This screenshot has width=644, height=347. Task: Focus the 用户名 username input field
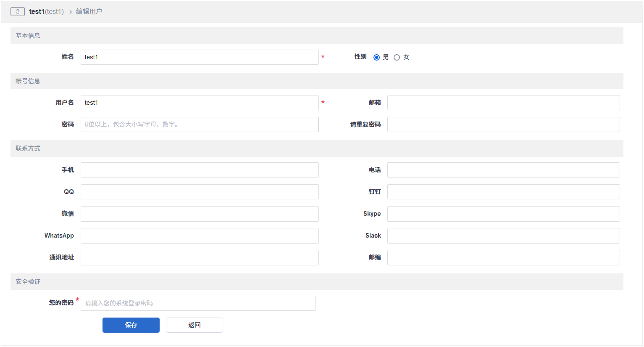(200, 103)
